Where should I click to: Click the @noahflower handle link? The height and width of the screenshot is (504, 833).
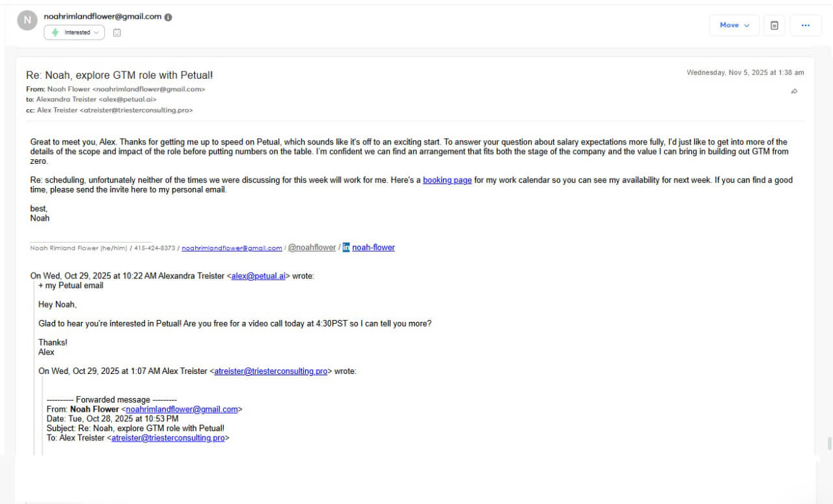(x=312, y=247)
